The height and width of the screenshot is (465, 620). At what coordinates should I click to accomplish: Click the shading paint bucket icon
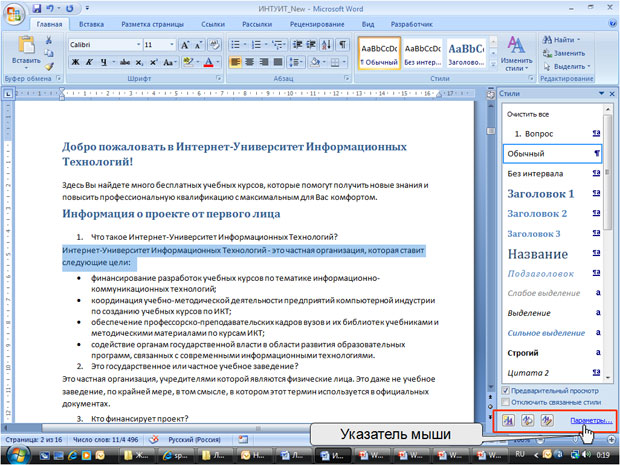coord(315,62)
